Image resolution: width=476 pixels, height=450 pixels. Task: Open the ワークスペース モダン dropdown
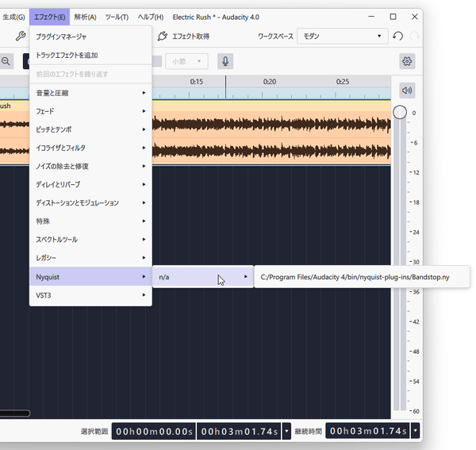[x=343, y=37]
